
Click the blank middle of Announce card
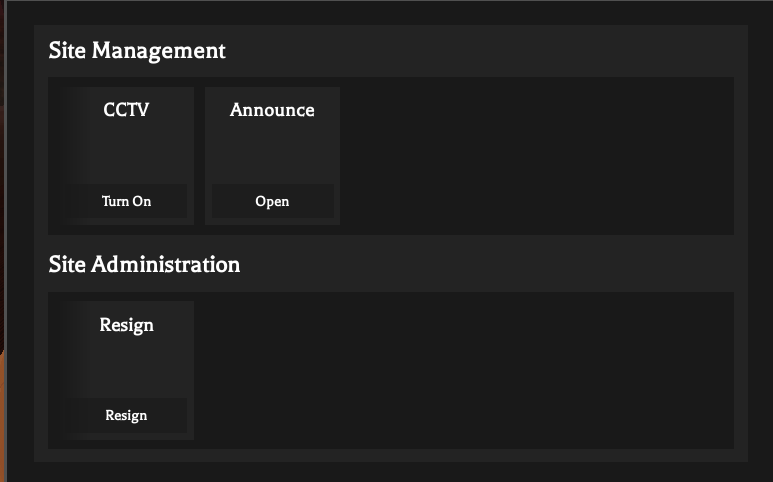coord(272,152)
